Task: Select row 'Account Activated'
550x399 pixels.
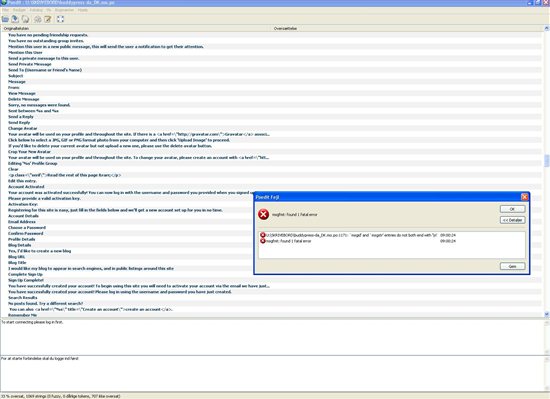Action: click(272, 187)
